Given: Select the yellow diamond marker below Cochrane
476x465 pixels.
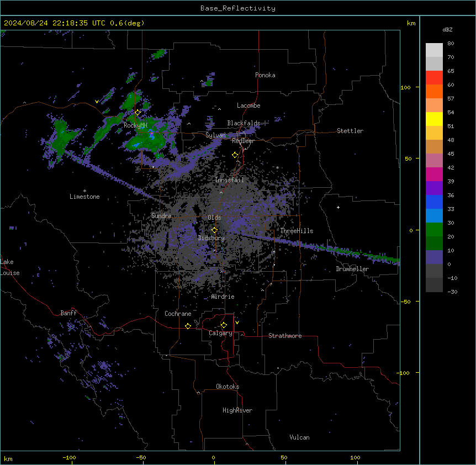Looking at the screenshot, I should [188, 326].
